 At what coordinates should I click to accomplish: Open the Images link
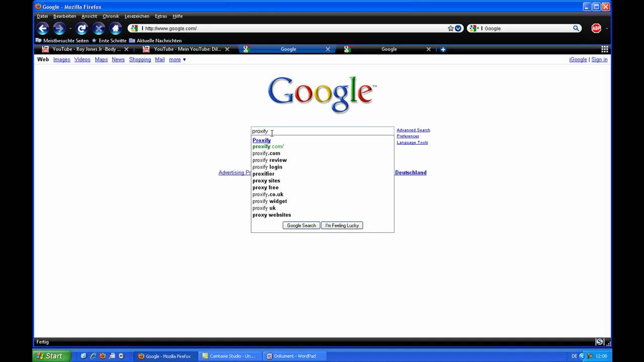click(x=62, y=59)
